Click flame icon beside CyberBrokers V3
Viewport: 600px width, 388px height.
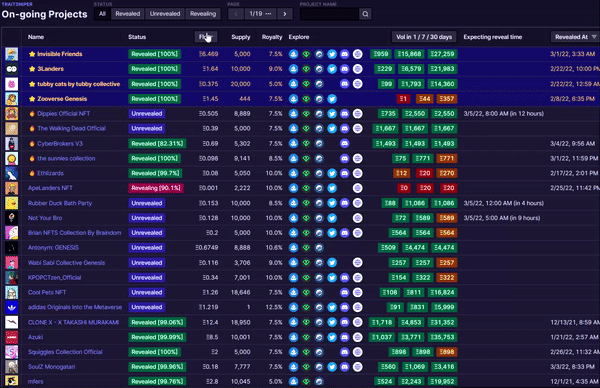(32, 143)
